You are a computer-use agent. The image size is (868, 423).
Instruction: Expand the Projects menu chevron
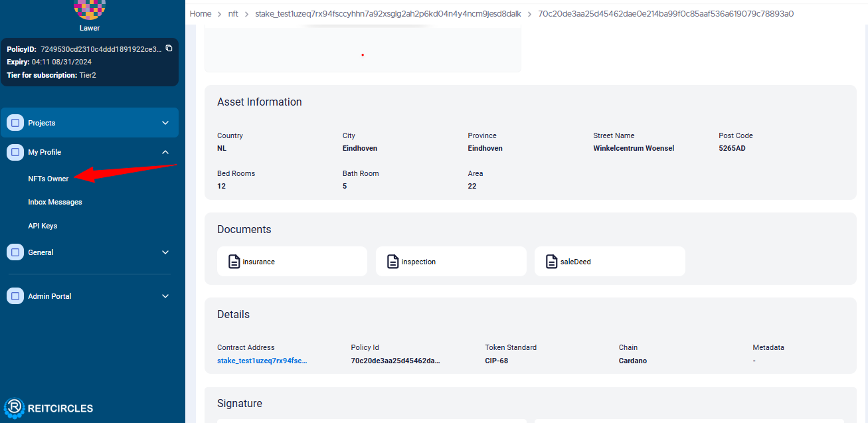click(x=165, y=123)
